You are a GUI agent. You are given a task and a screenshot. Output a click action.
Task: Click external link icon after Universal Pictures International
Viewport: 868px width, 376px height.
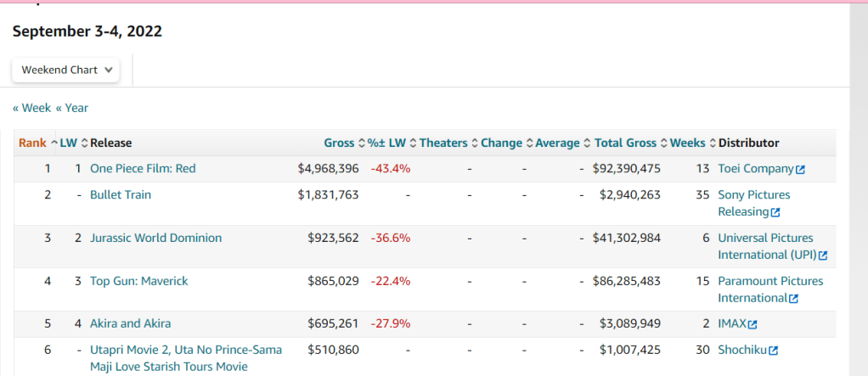pyautogui.click(x=822, y=255)
